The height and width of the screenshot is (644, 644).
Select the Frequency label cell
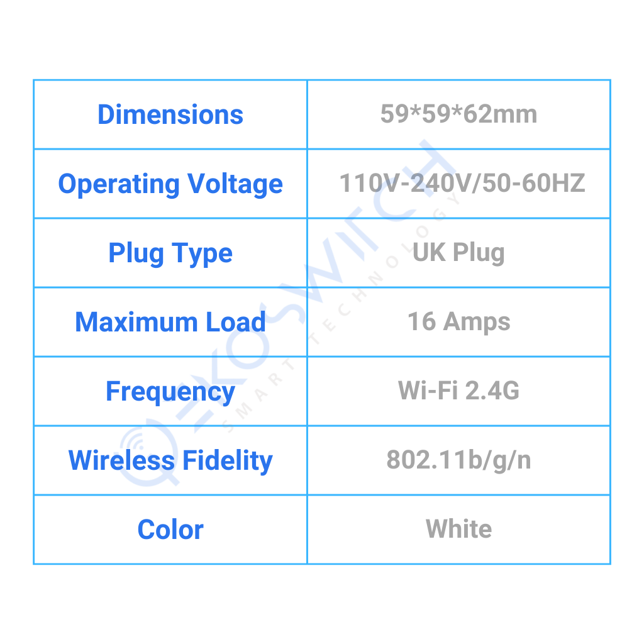click(170, 391)
